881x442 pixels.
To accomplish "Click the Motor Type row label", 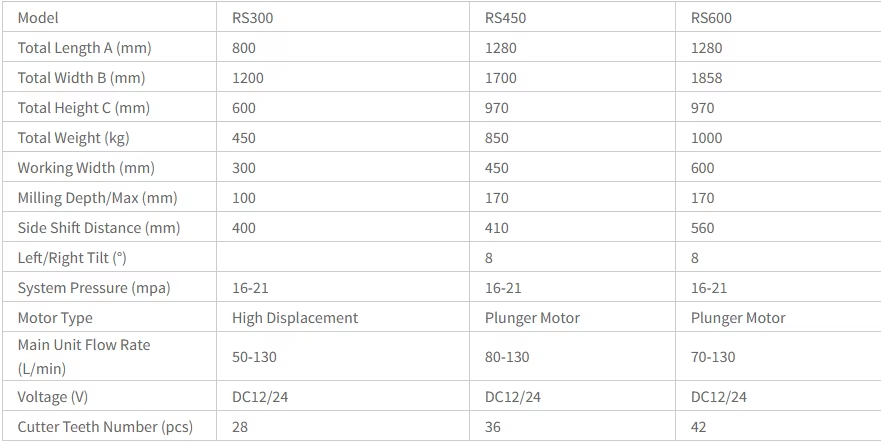I will tap(55, 318).
